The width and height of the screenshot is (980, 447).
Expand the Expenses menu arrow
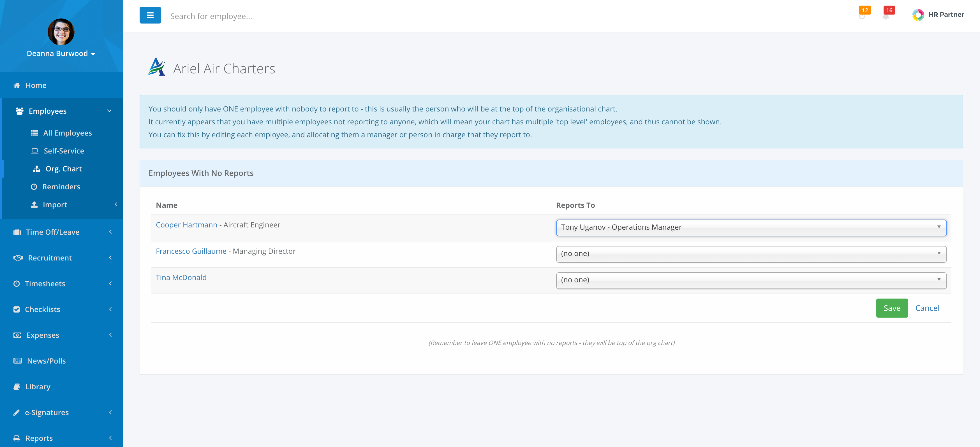click(110, 335)
